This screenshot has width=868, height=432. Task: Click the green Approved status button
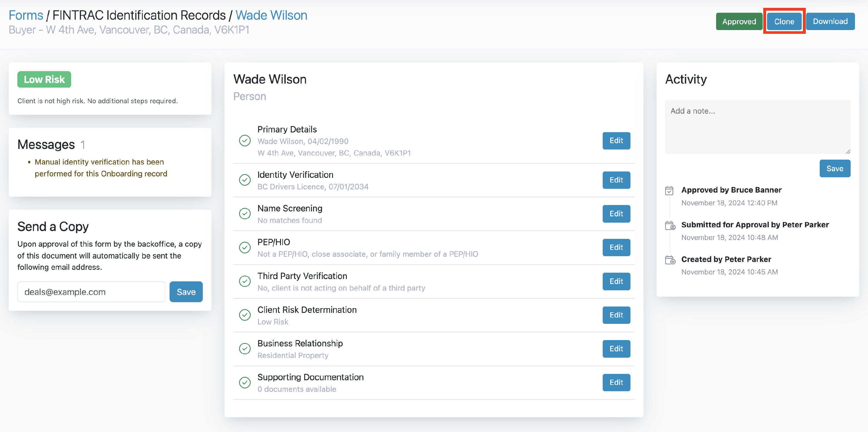(739, 22)
